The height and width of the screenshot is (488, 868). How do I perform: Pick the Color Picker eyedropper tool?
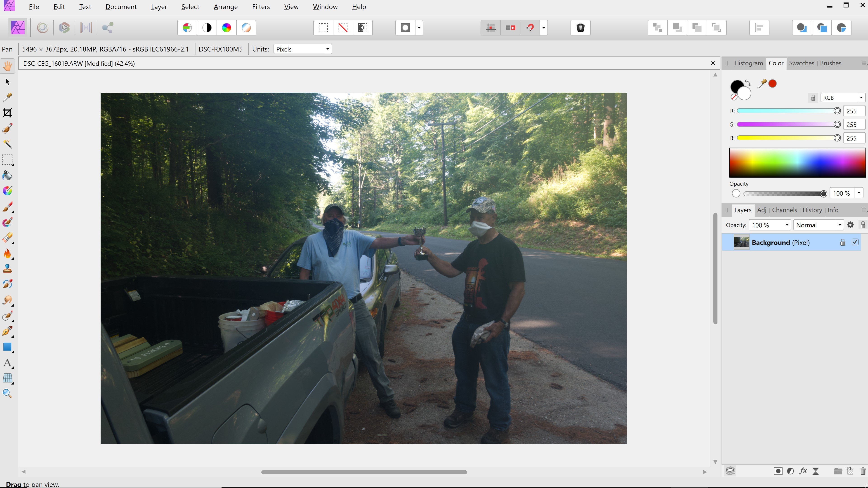click(7, 97)
